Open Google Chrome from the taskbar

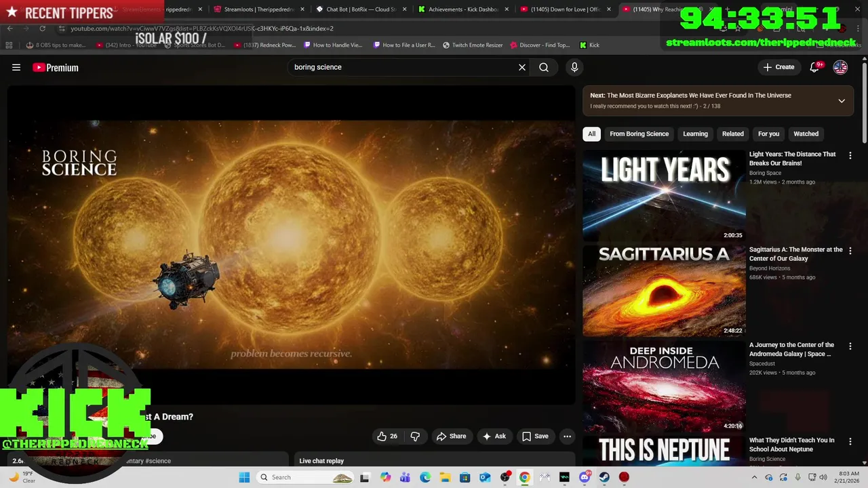coord(524,477)
